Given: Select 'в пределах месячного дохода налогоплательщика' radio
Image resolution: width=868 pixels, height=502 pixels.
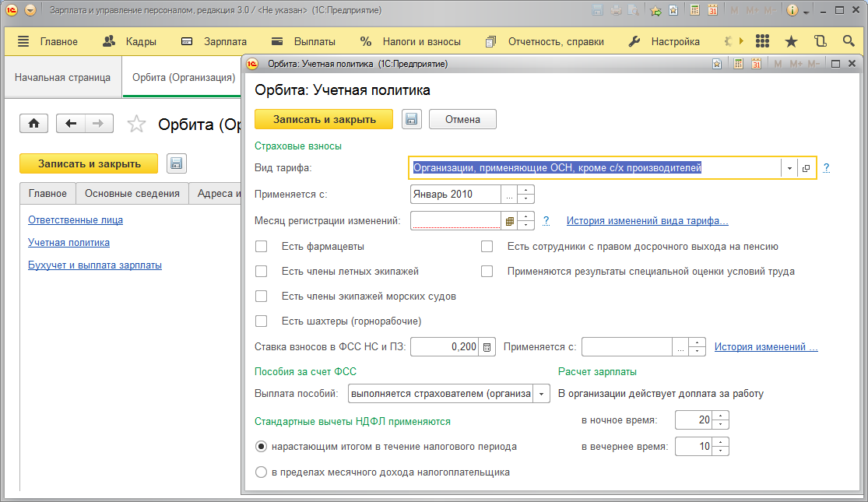Looking at the screenshot, I should tap(262, 472).
